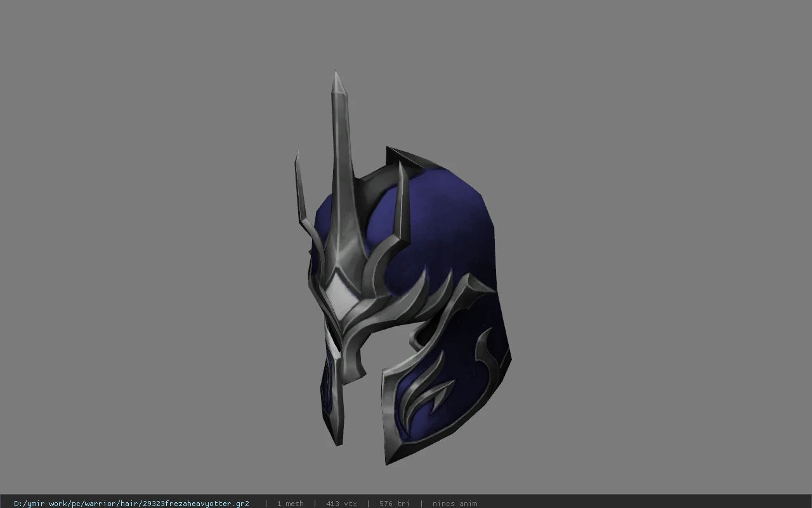Screen dimensions: 812x508
Task: Click the '413 vtx' vertex count
Action: pyautogui.click(x=341, y=504)
